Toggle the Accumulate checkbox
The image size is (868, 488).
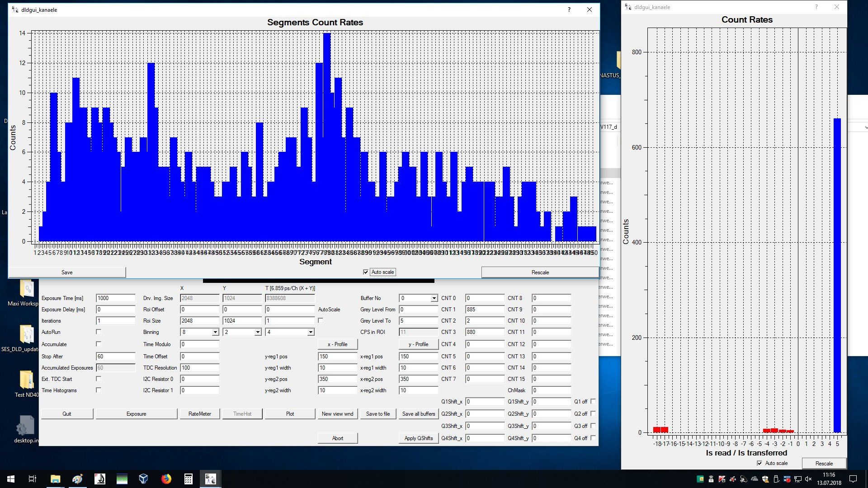coord(99,344)
